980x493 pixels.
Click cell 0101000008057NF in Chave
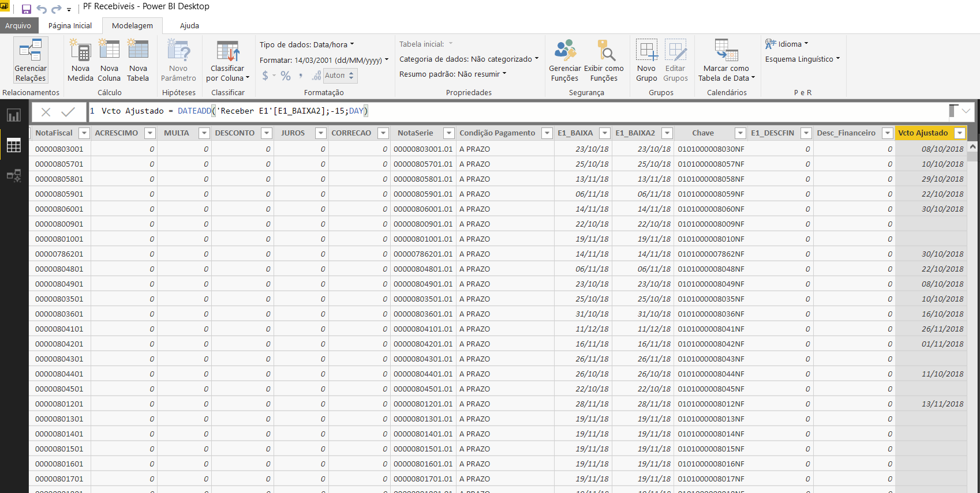(x=711, y=164)
